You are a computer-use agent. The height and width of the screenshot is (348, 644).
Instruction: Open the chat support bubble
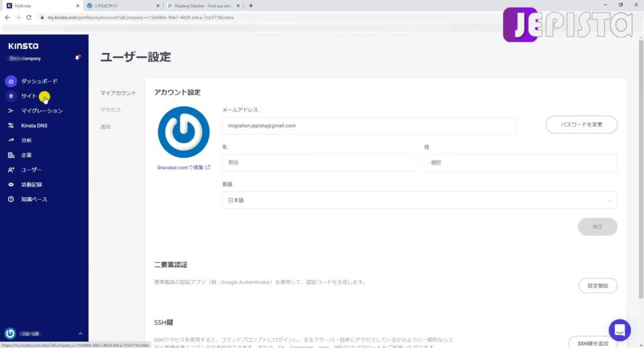(619, 330)
